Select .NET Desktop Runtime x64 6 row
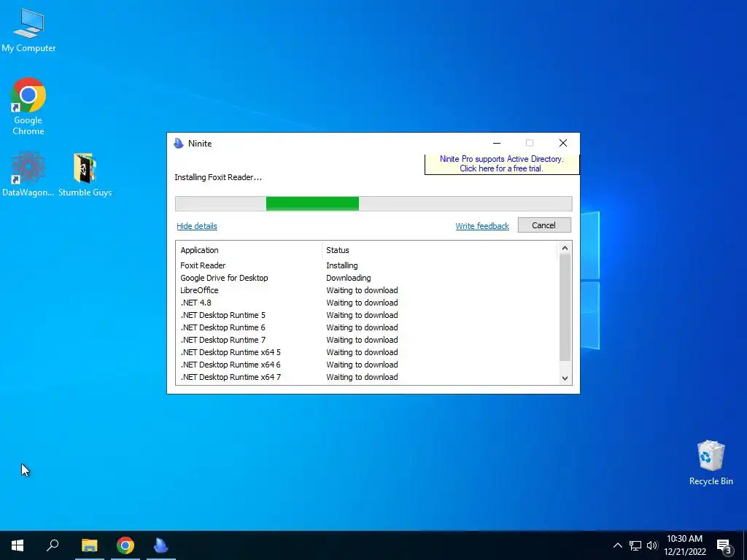The height and width of the screenshot is (560, 747). pos(367,365)
